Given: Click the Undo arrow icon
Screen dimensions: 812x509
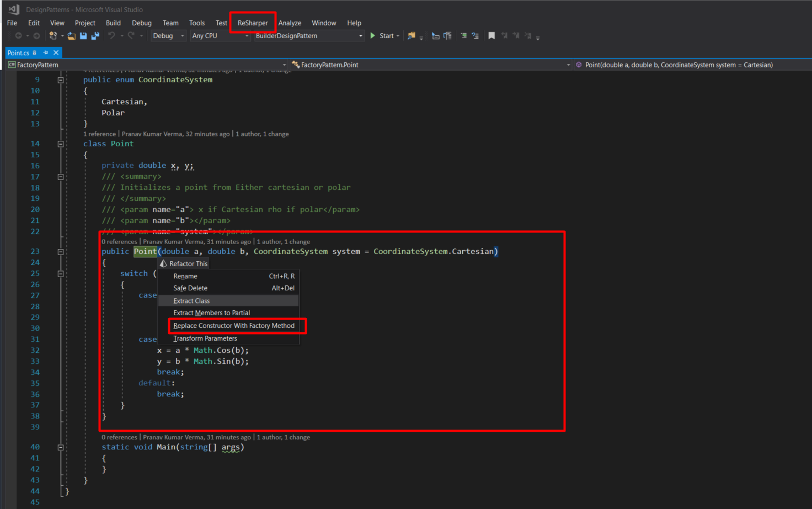Looking at the screenshot, I should pyautogui.click(x=111, y=36).
